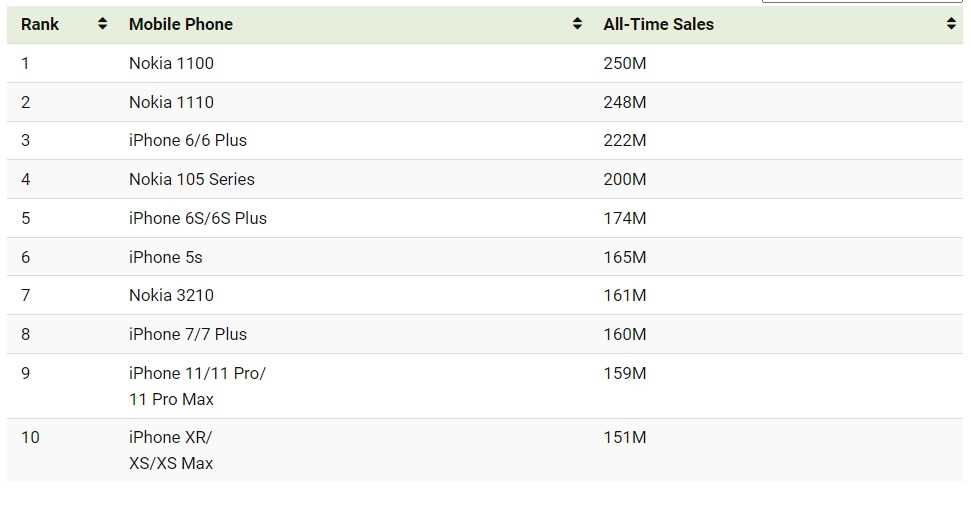The width and height of the screenshot is (971, 510).
Task: Click the iPhone XR/XS/XS Max entry
Action: pyautogui.click(x=171, y=450)
